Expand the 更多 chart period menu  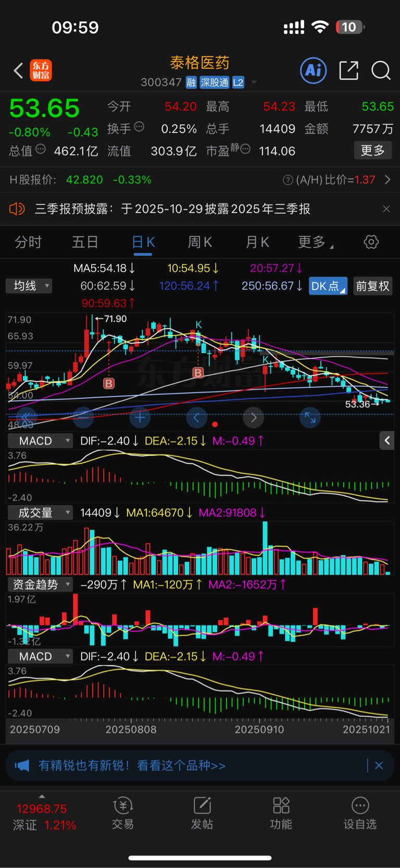(315, 242)
